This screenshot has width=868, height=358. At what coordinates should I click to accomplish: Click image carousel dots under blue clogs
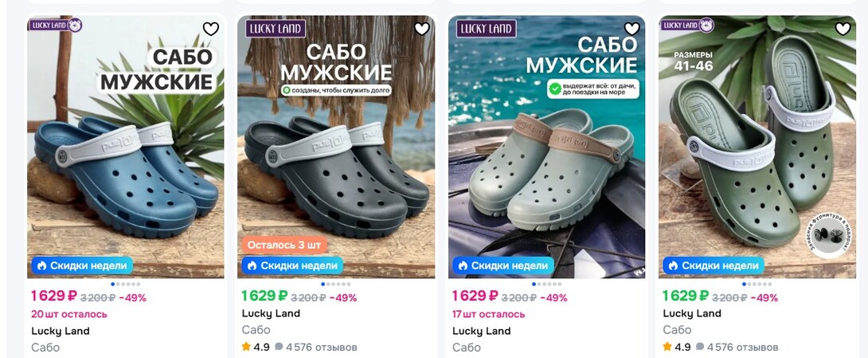click(126, 284)
